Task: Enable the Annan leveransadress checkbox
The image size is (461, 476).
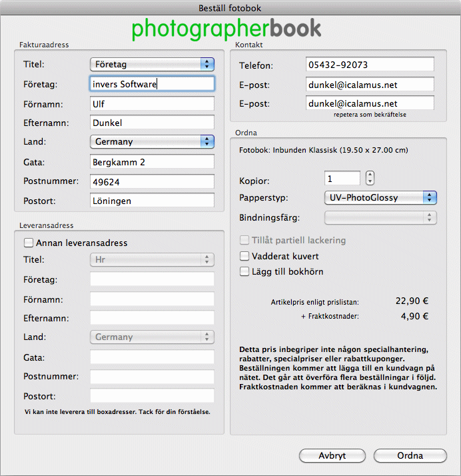Action: point(29,243)
